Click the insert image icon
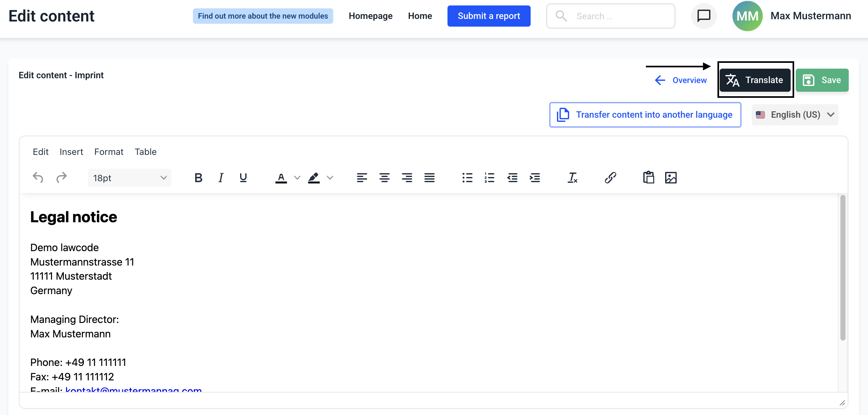This screenshot has width=868, height=415. pos(671,177)
